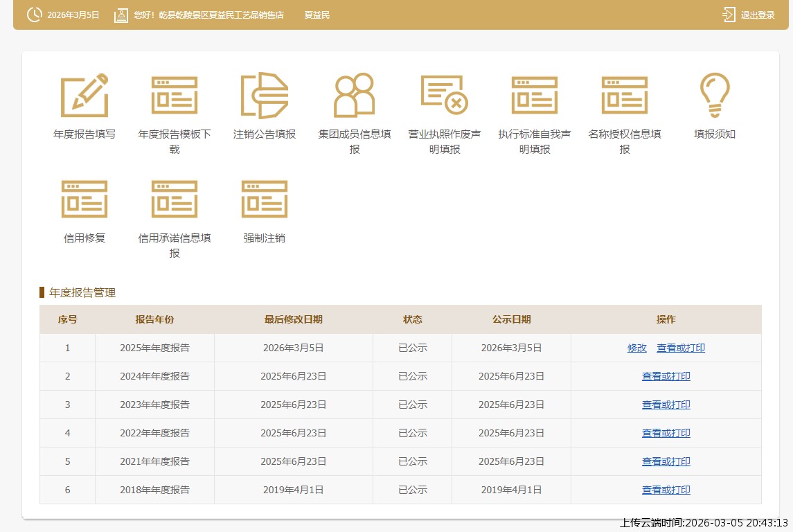Click 修改 link for 2025 annual report
Image resolution: width=793 pixels, height=532 pixels.
click(x=637, y=348)
